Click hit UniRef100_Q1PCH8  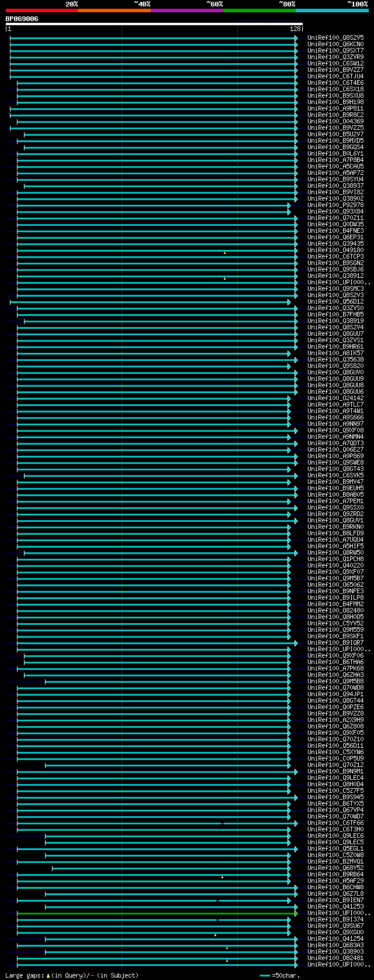tap(335, 559)
